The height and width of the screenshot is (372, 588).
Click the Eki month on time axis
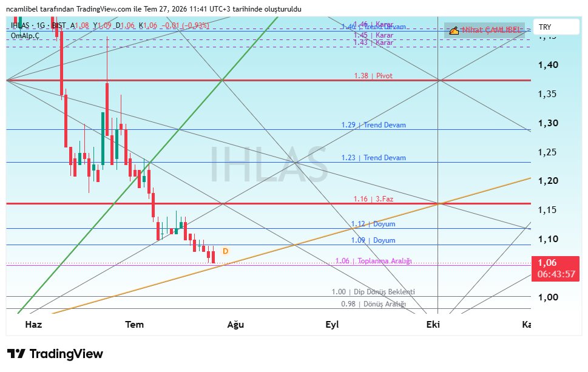433,325
